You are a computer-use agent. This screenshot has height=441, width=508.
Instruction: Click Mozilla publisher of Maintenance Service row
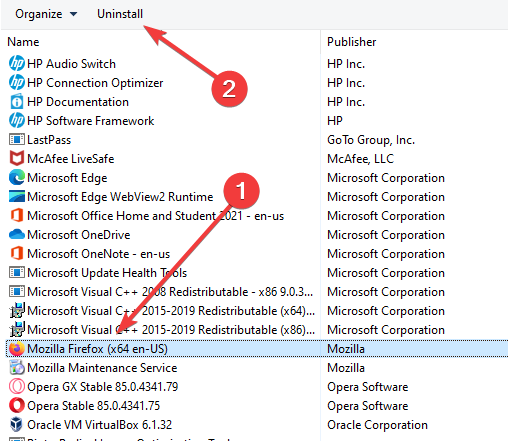pos(346,368)
